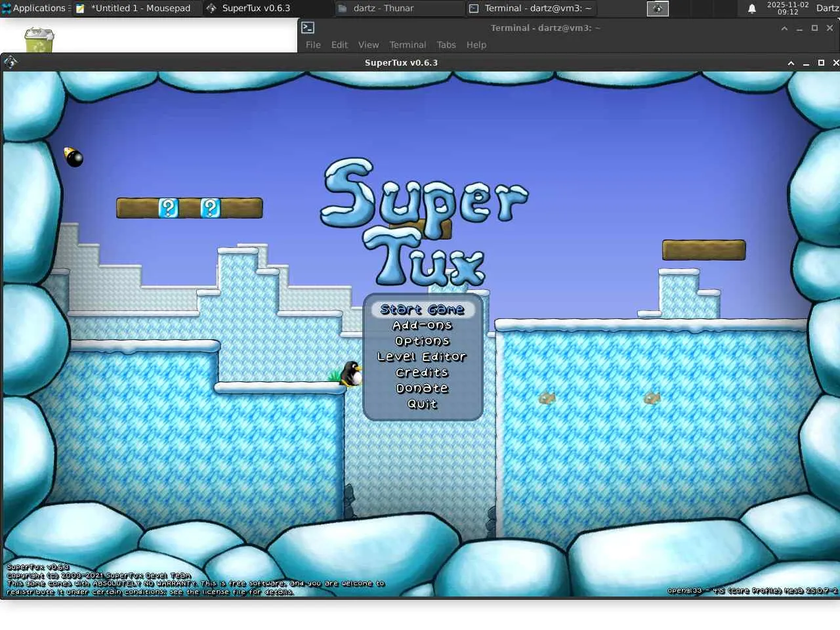The image size is (840, 630).
Task: Click the icon-only taskbar button in the top panel
Action: [658, 9]
